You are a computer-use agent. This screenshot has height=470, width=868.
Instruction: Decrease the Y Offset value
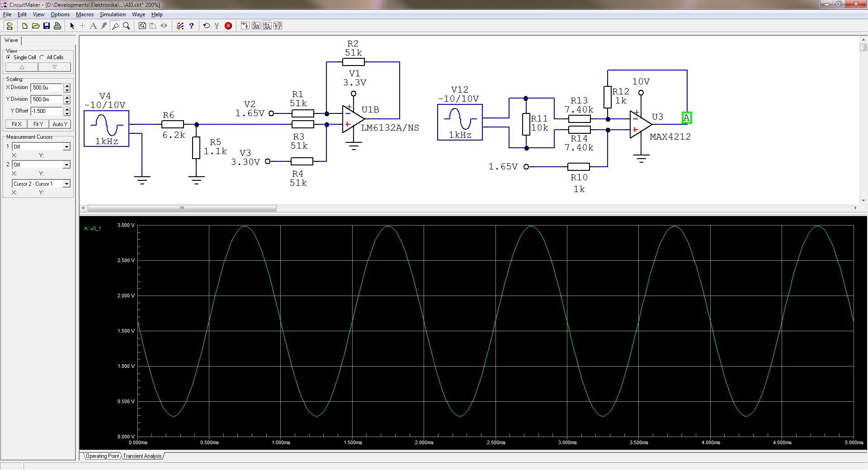tap(67, 113)
